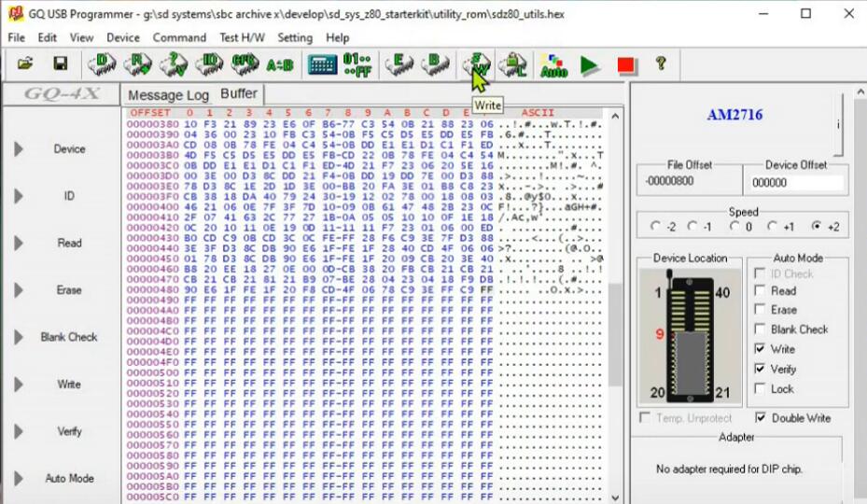Screen dimensions: 867x504
Task: Open the Command menu
Action: tap(179, 37)
